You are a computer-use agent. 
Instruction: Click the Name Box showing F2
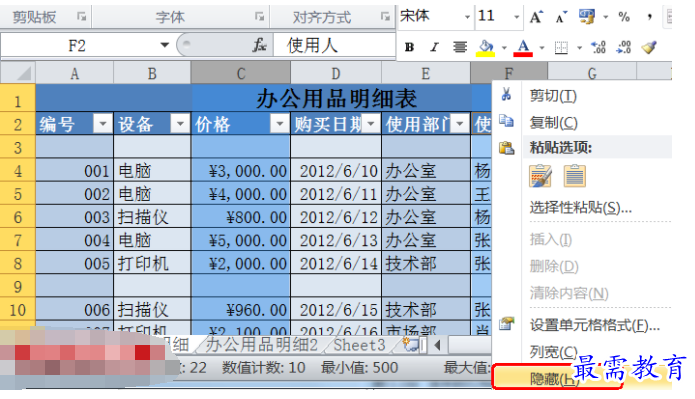[x=77, y=45]
